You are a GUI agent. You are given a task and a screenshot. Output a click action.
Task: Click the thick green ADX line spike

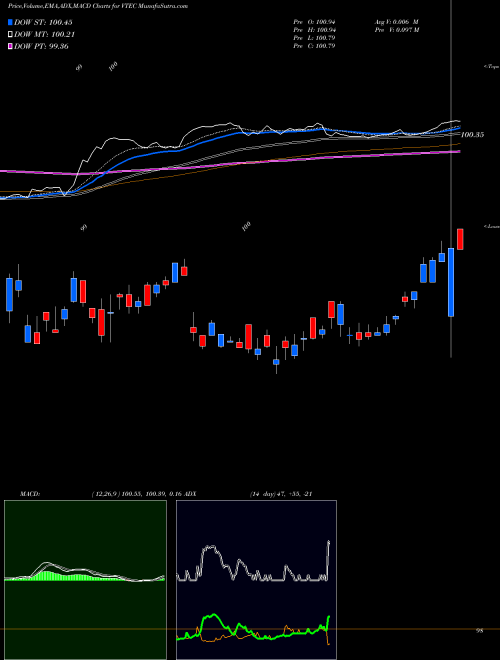(328, 622)
